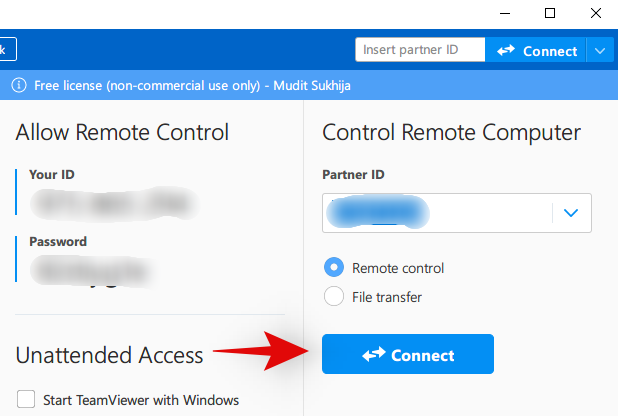
Task: Close the TeamViewer window
Action: point(594,13)
